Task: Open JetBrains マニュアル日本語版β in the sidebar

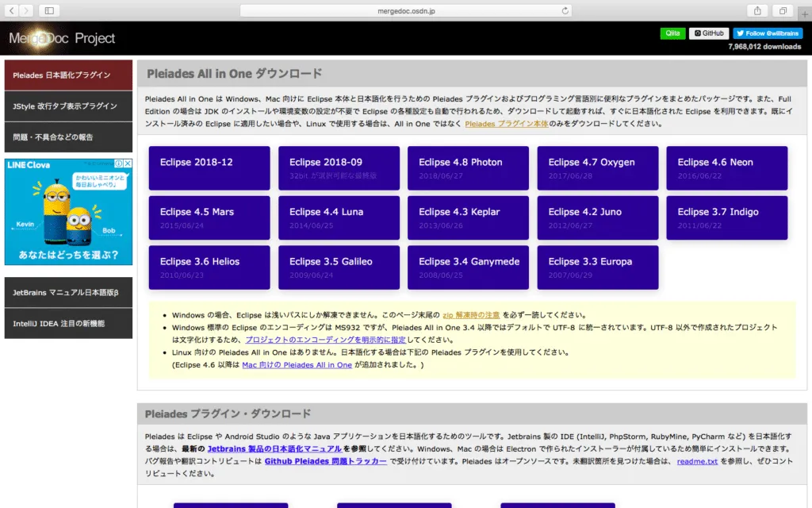Action: point(68,292)
